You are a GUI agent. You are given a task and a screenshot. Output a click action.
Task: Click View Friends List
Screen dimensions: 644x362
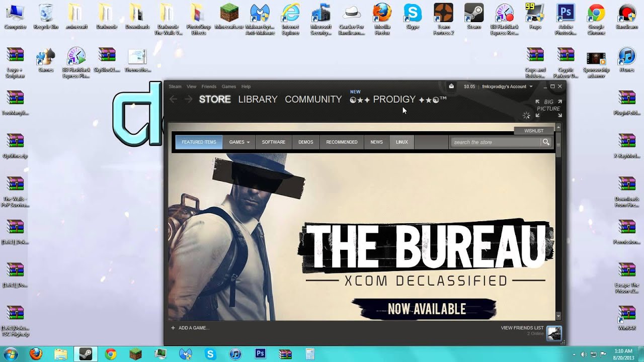point(522,328)
